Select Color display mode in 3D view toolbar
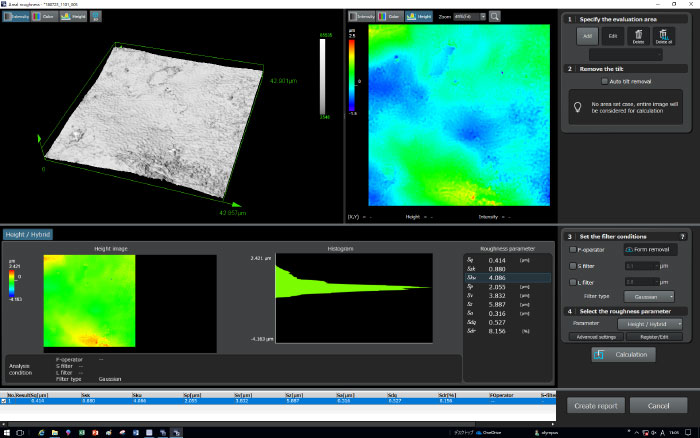 pyautogui.click(x=46, y=17)
